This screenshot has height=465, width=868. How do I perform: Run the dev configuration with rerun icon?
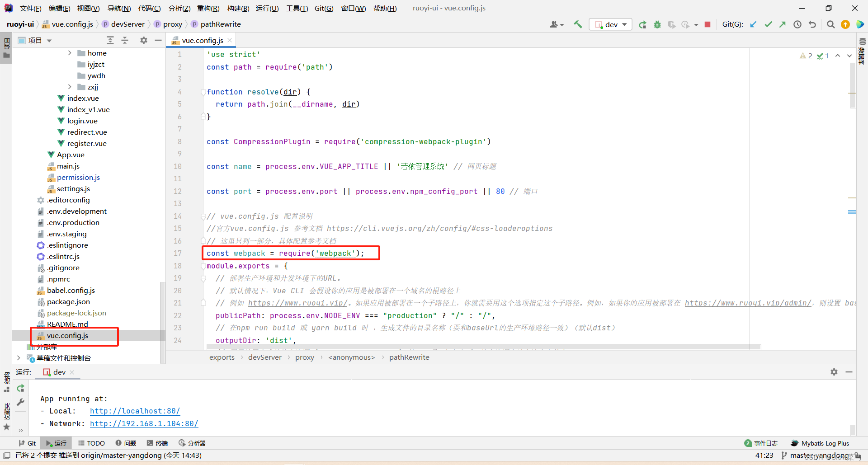pos(642,24)
